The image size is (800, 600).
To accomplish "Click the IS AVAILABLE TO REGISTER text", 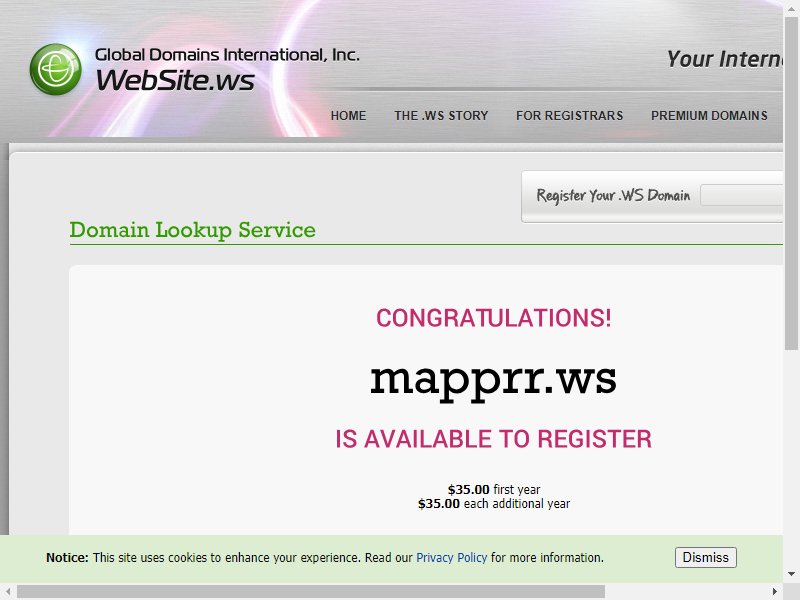I will (x=493, y=439).
